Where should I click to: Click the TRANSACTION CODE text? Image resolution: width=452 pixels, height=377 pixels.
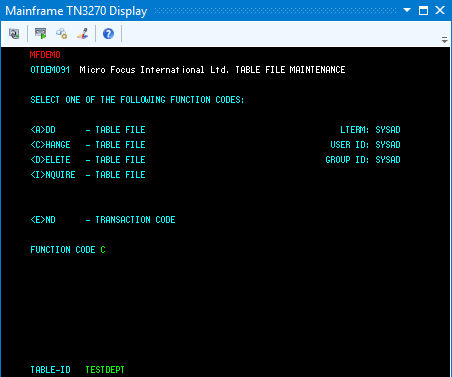(135, 220)
